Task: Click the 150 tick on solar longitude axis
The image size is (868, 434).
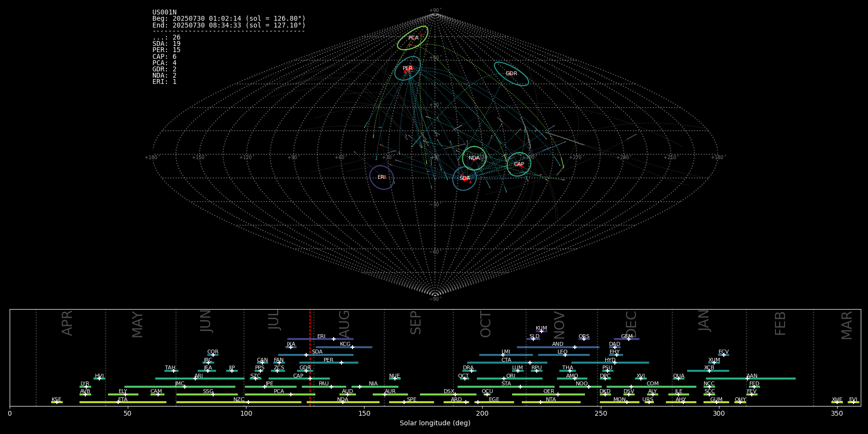Action: click(x=364, y=413)
